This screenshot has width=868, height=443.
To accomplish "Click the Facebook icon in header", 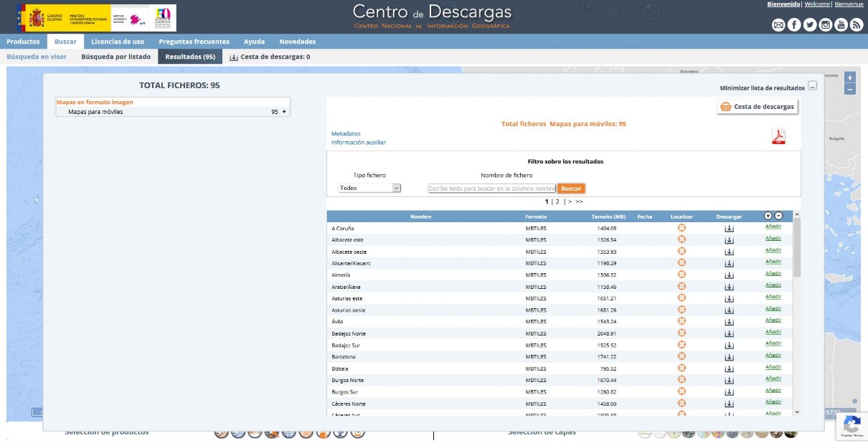I will coord(794,25).
